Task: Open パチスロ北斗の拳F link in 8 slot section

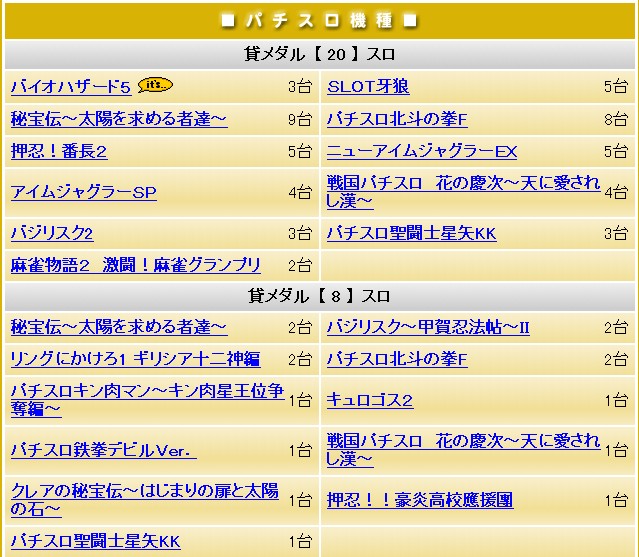Action: point(397,359)
